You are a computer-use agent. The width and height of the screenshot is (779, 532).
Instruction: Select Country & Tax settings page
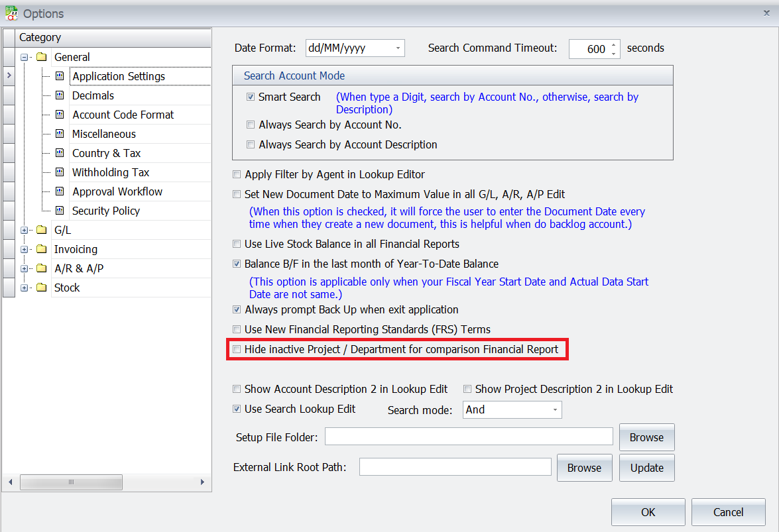[106, 153]
